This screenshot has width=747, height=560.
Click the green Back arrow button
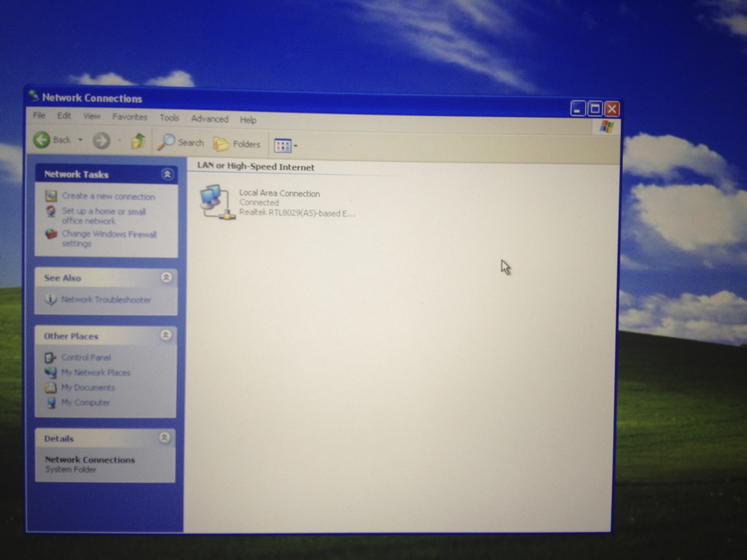42,140
